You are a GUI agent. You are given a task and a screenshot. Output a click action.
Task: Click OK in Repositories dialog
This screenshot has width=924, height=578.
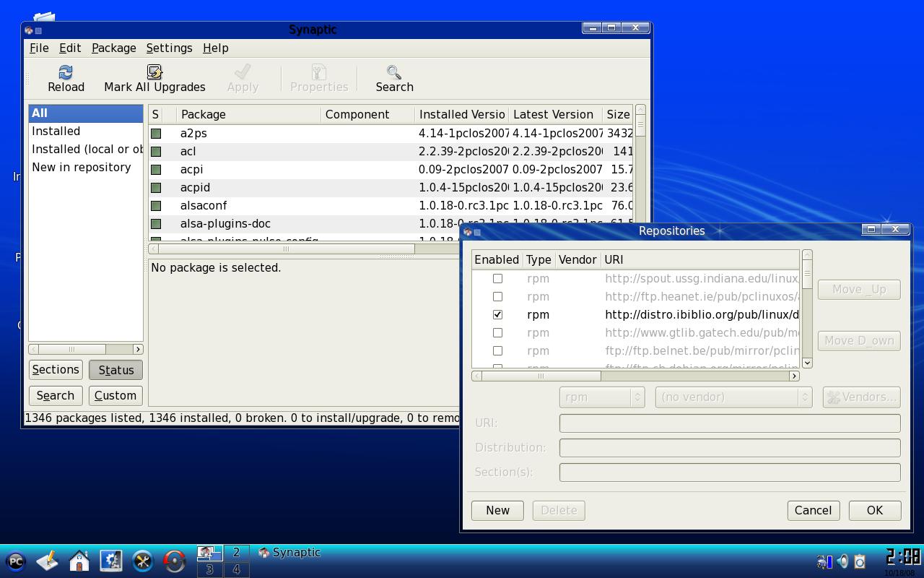click(x=875, y=510)
